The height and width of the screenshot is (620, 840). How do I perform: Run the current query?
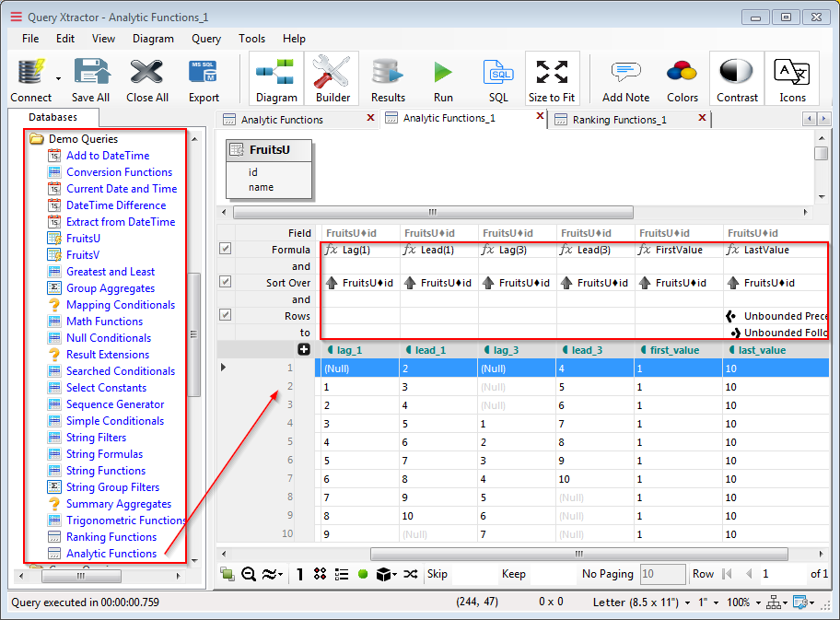[442, 77]
